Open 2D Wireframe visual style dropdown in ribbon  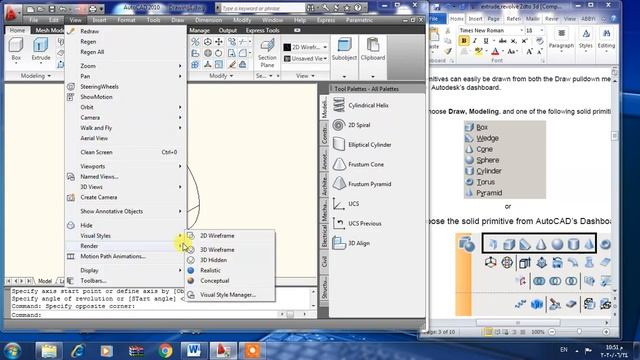[x=305, y=47]
